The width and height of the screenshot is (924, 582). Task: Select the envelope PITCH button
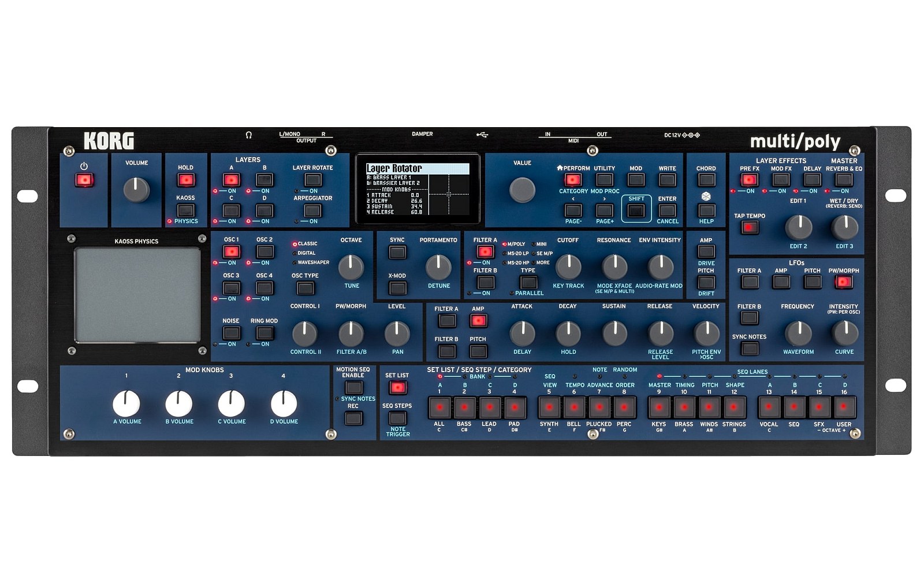tap(478, 351)
